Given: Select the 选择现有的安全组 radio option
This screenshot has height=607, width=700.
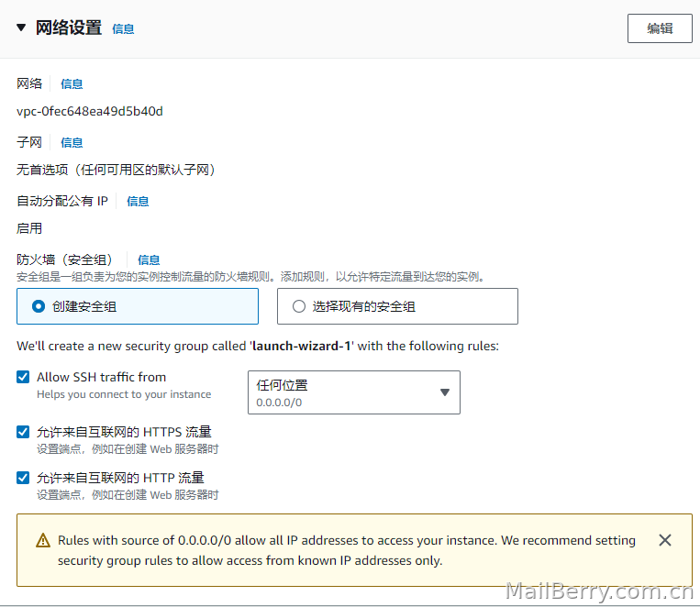Looking at the screenshot, I should point(397,306).
